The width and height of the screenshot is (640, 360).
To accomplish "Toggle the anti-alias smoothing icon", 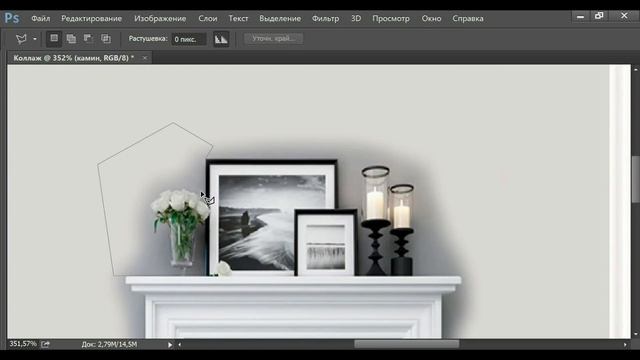I will (x=221, y=39).
